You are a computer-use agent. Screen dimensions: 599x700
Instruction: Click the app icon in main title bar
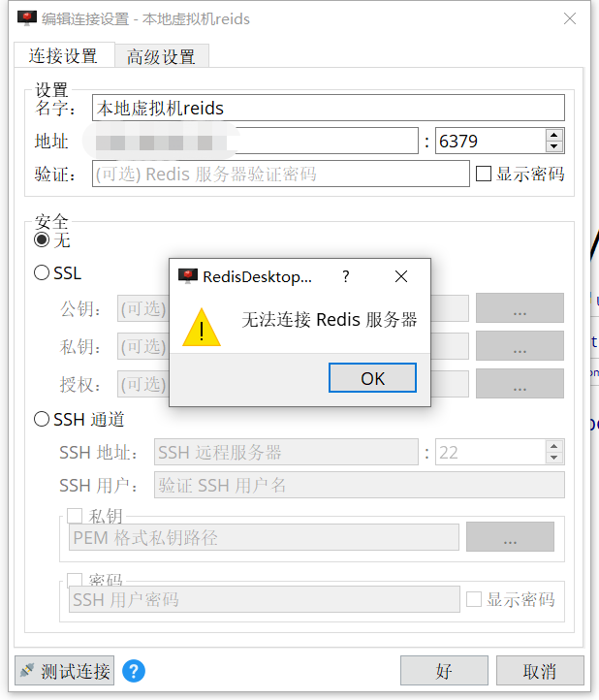27,18
